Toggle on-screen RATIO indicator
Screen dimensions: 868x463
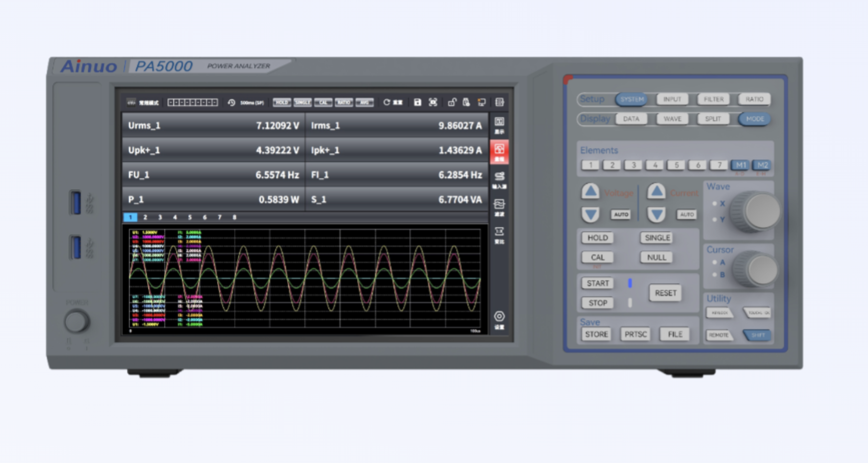point(344,102)
